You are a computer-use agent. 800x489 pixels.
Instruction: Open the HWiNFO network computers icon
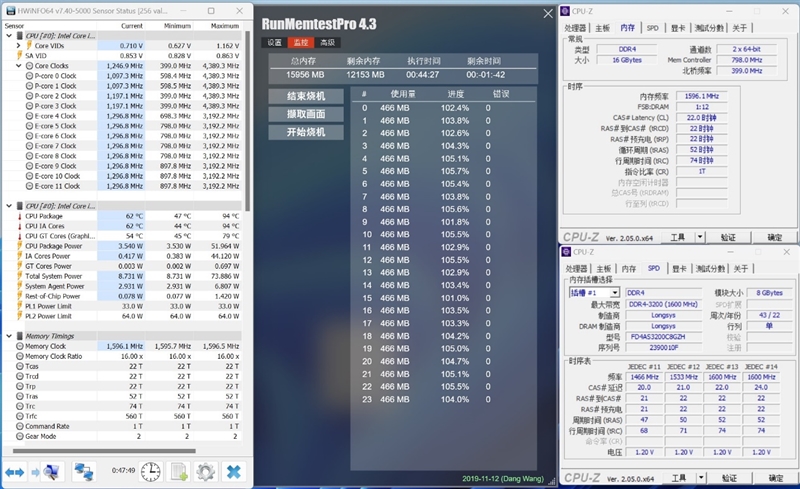coord(83,472)
